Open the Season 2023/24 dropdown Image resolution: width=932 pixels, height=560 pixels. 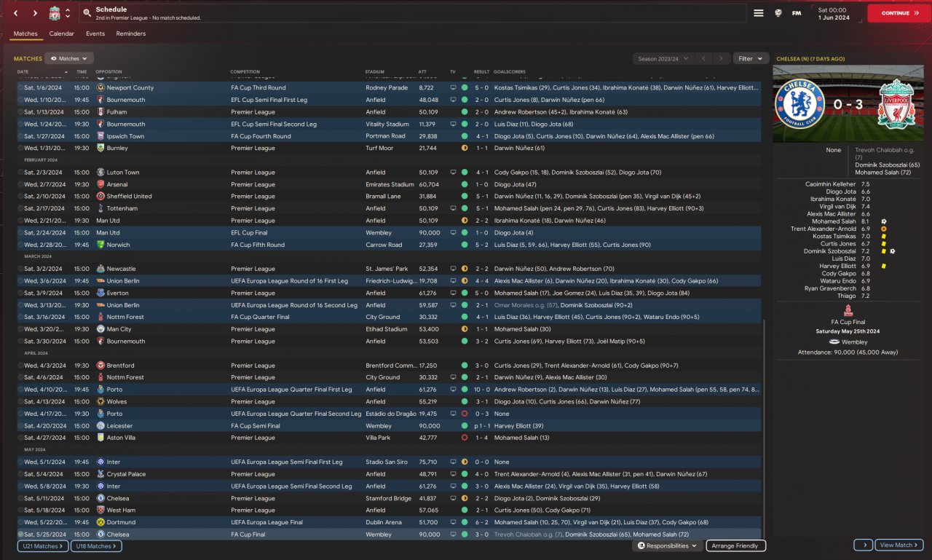pos(663,58)
